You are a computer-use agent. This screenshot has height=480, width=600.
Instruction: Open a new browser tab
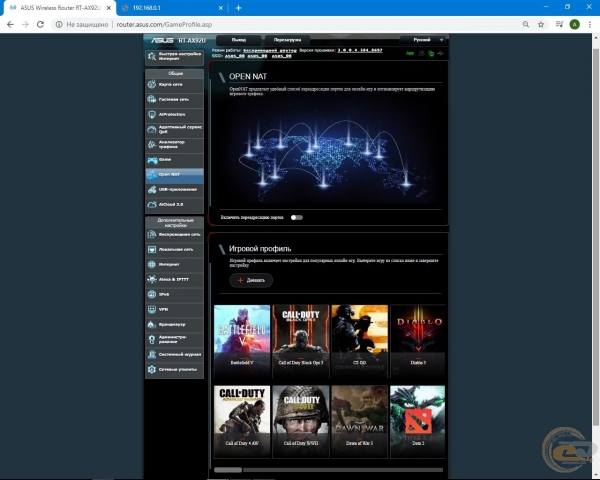(238, 8)
